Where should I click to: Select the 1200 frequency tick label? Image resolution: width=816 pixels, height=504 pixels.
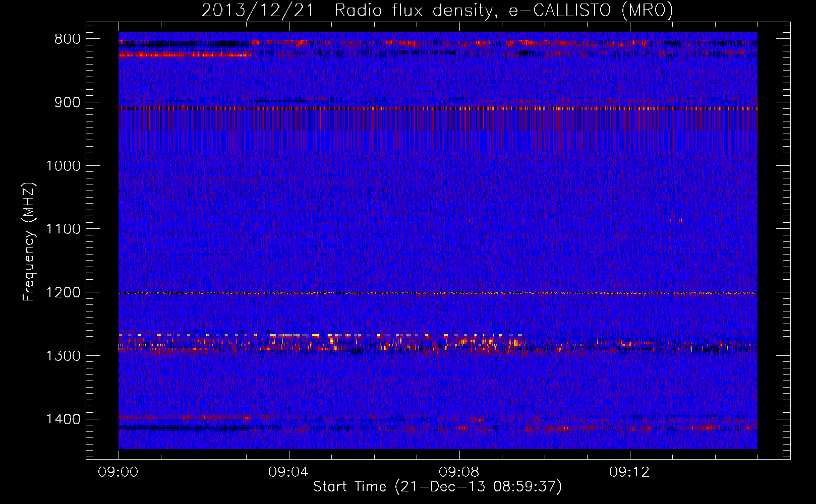pos(63,292)
